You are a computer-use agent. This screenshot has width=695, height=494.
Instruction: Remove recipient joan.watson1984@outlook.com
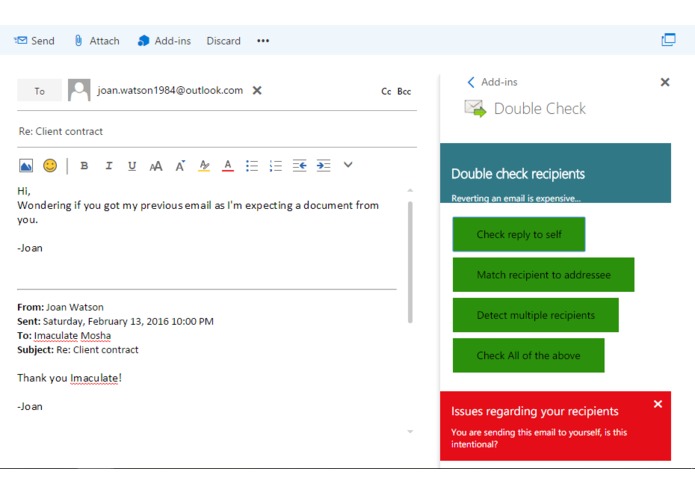pos(257,90)
